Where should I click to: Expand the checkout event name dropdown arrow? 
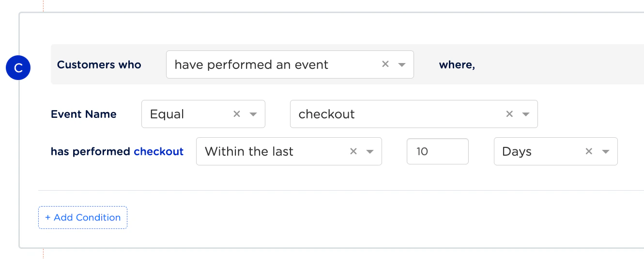(x=525, y=114)
